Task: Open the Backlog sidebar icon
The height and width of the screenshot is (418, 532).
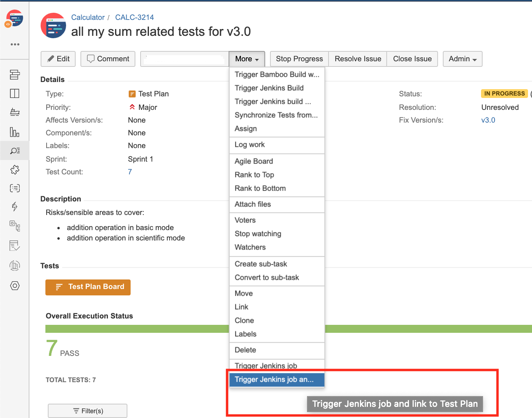Action: point(15,74)
